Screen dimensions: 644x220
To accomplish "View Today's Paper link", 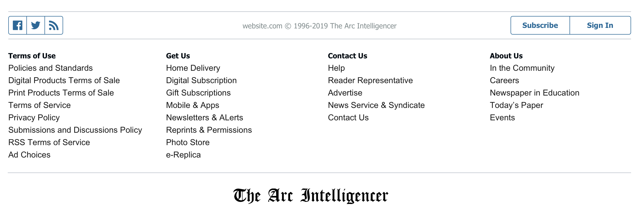I will click(516, 105).
